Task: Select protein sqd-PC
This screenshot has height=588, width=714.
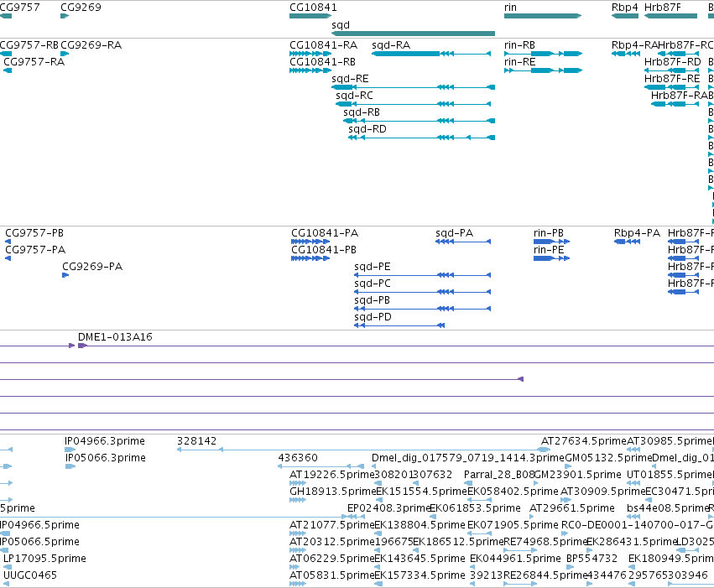Action: 423,292
